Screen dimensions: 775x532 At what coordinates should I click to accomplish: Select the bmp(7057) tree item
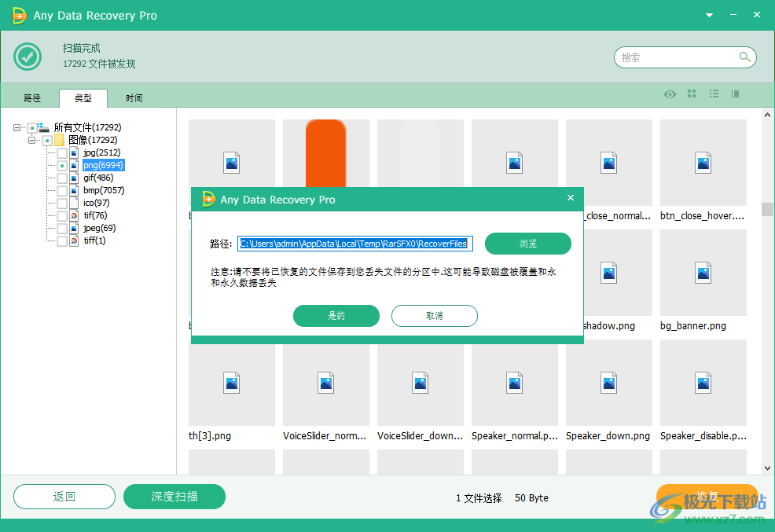[104, 190]
